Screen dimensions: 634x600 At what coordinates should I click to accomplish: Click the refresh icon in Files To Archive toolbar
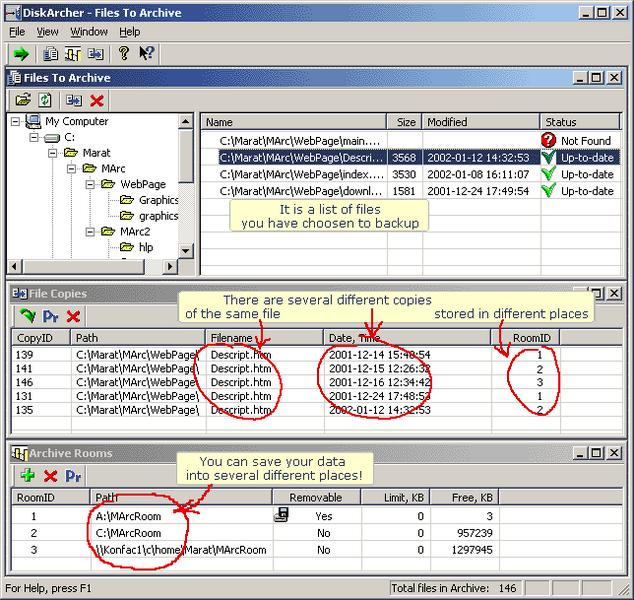pos(45,100)
